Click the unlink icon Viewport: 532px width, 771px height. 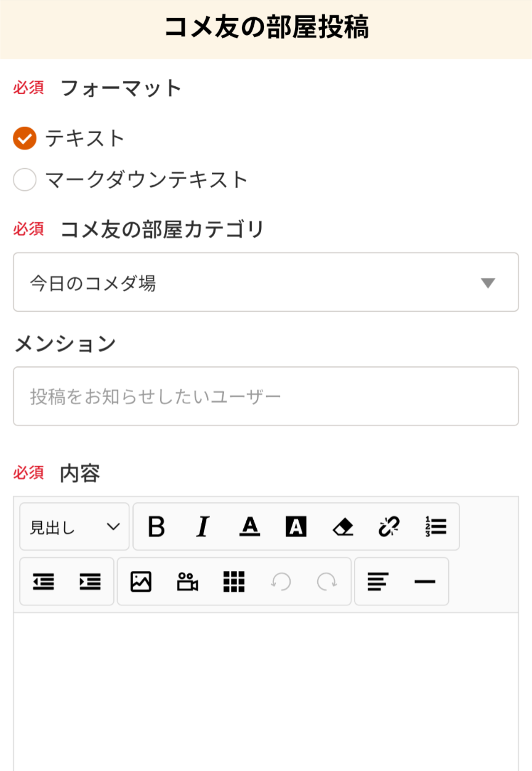click(389, 527)
